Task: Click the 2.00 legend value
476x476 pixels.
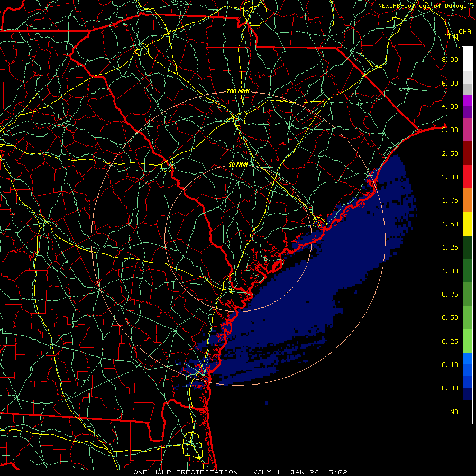Action: coord(450,177)
